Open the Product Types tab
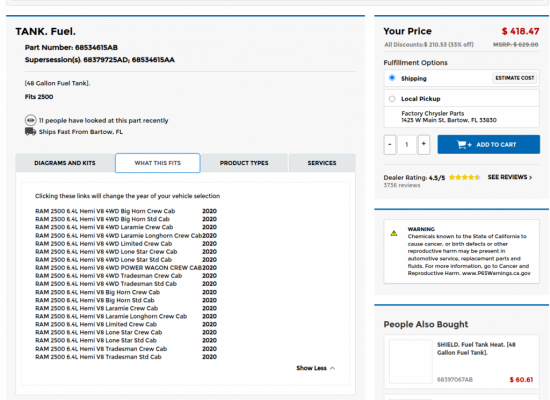This screenshot has height=400, width=550. (244, 163)
